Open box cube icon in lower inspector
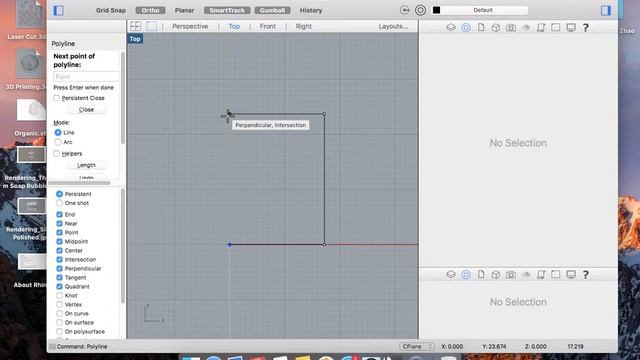This screenshot has height=360, width=640. coord(496,274)
